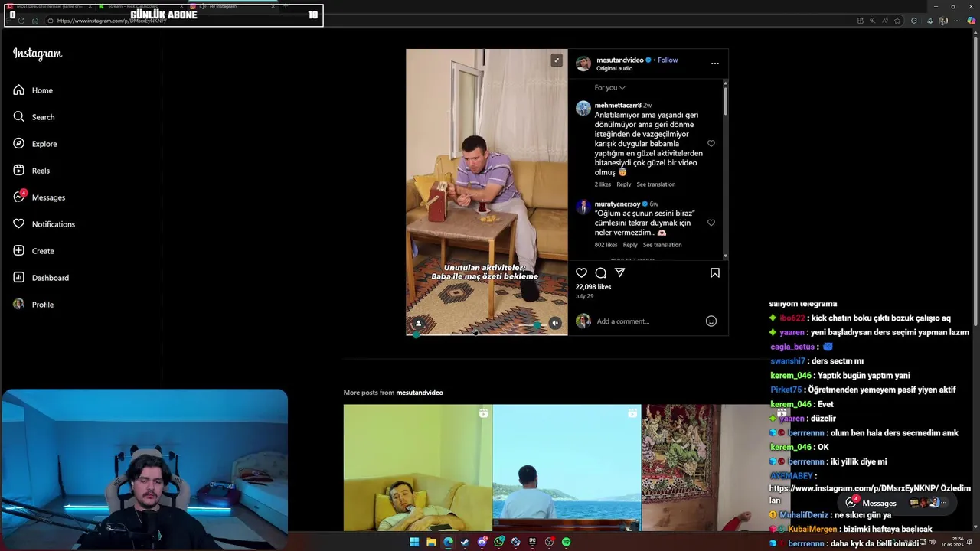Follow mesutandvideo
Screen dimensions: 980x551
(668, 60)
